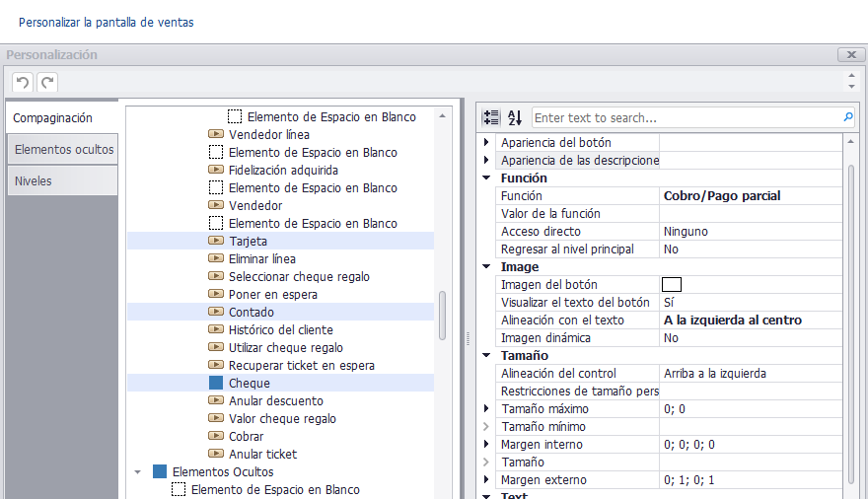Expand the Tamaño máximo property

pos(486,409)
